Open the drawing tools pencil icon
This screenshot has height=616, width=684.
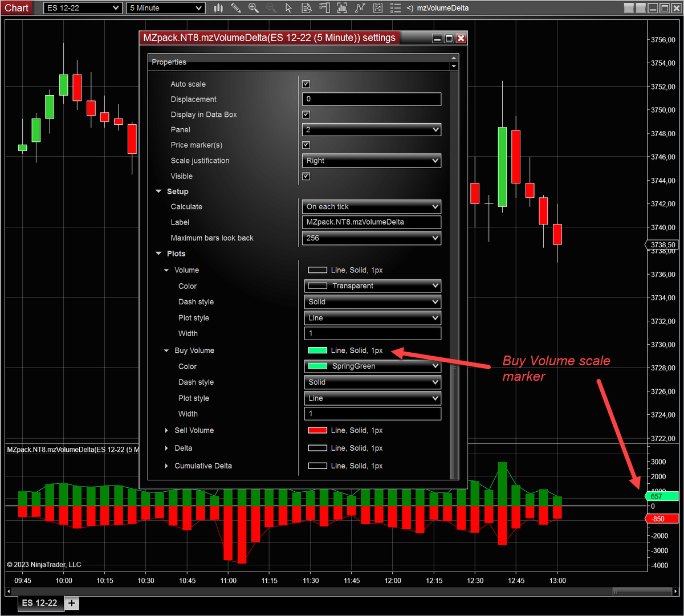(x=235, y=8)
